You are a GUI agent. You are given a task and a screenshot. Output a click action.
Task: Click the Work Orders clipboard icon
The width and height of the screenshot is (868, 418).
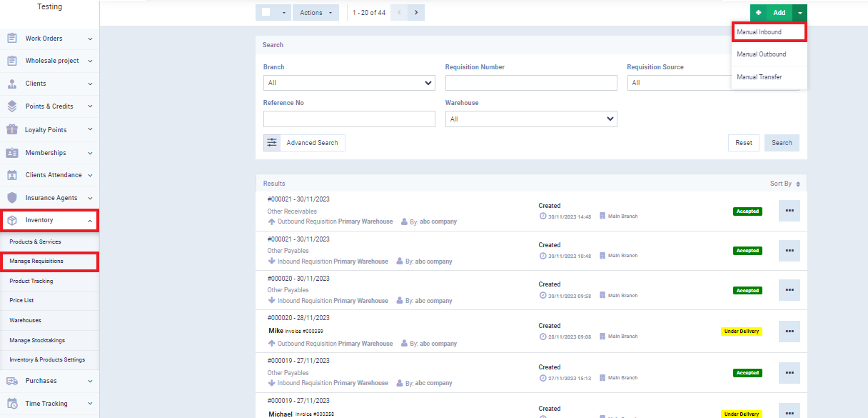(x=12, y=39)
